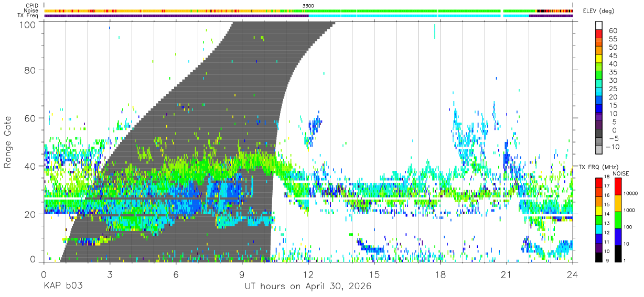
Task: Click the 45 label on elevation colorbar
Action: coord(613,56)
